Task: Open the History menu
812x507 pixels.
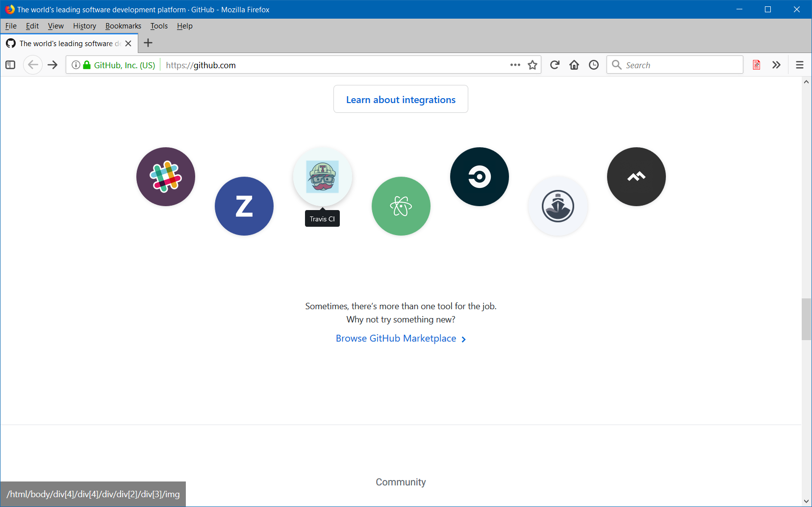Action: tap(84, 26)
